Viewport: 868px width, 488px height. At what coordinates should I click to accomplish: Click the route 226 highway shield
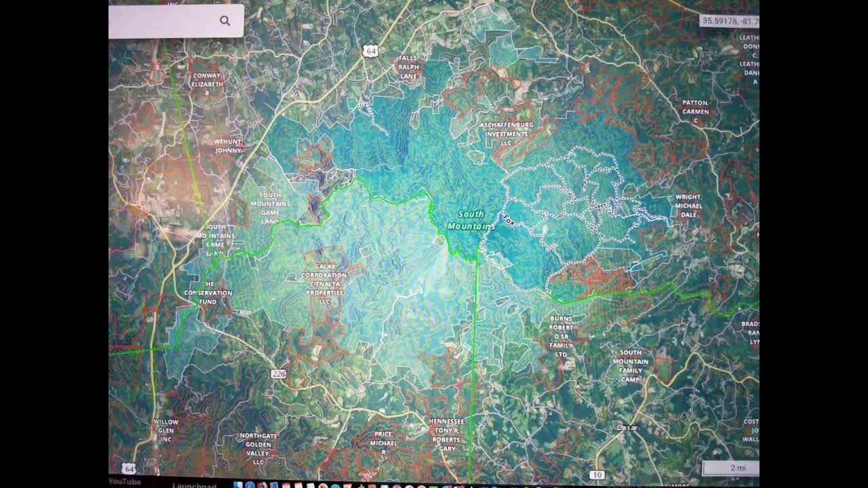tap(279, 374)
